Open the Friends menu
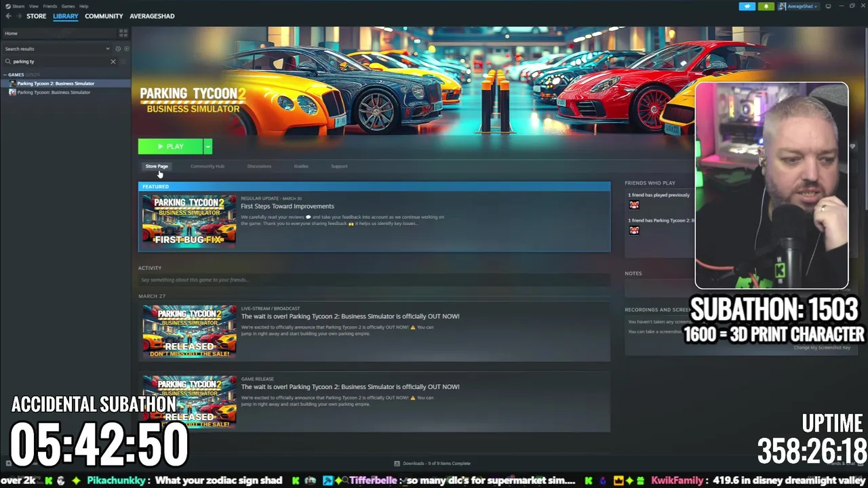868x488 pixels. [50, 6]
